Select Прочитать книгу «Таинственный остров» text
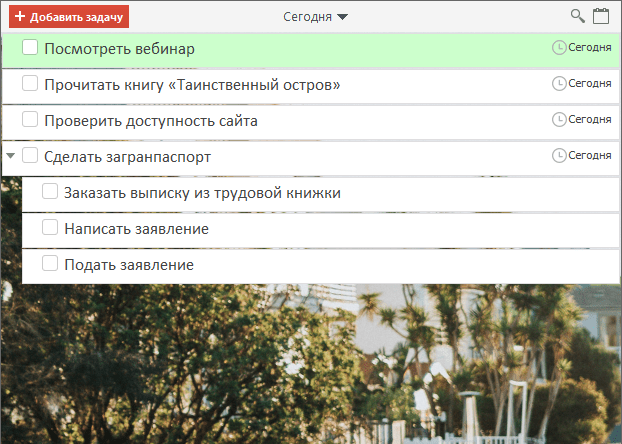 pyautogui.click(x=192, y=85)
